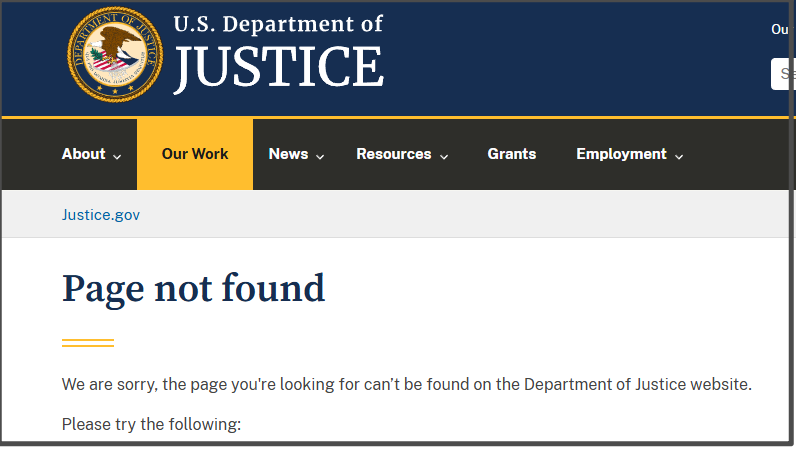Image resolution: width=796 pixels, height=450 pixels.
Task: Open the Employment menu label
Action: click(621, 154)
